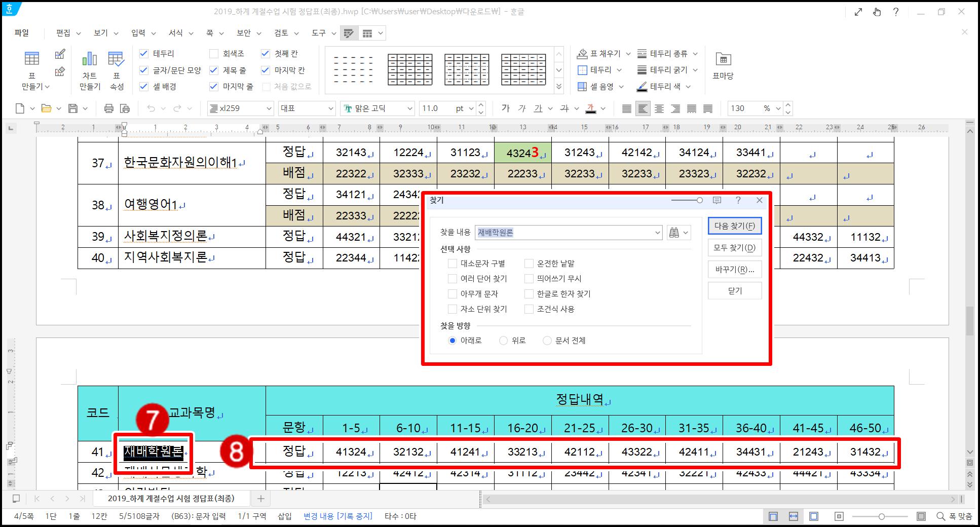
Task: Click the distribute alignment icon
Action: pos(692,108)
